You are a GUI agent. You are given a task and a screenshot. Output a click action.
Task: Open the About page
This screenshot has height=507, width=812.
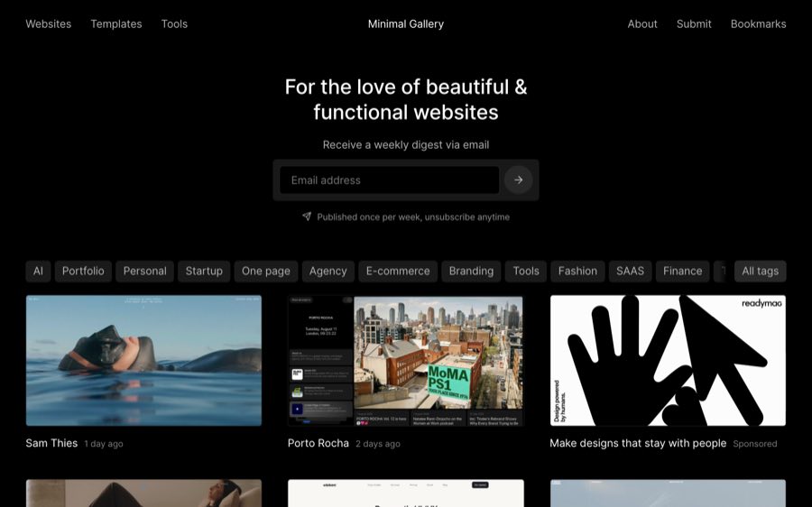[642, 23]
